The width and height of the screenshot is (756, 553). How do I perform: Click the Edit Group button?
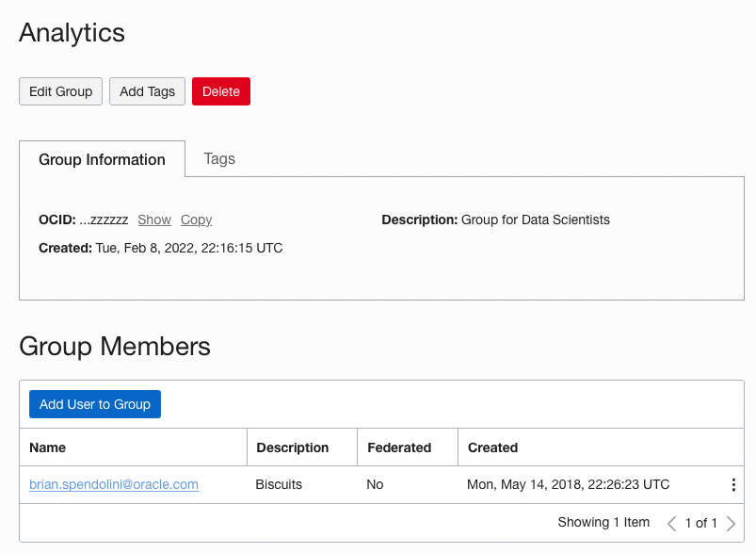pos(60,91)
